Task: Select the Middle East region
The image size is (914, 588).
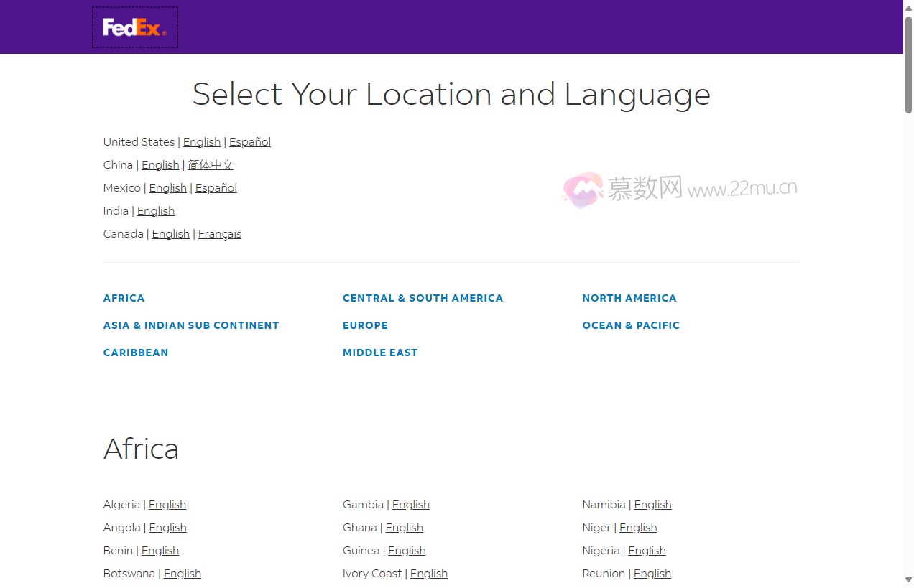Action: tap(379, 353)
